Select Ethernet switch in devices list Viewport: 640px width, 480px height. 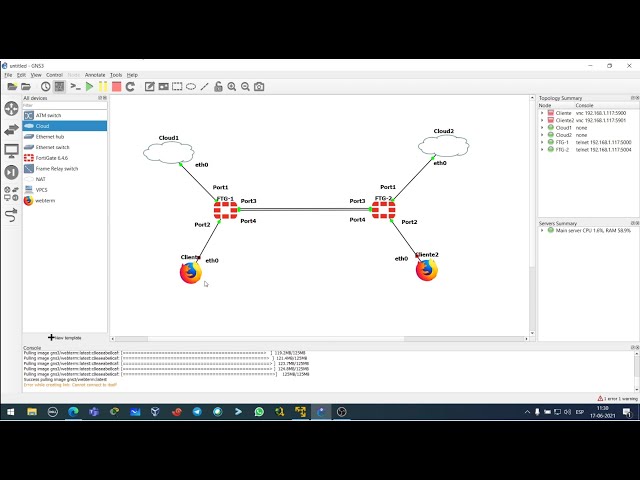65,147
